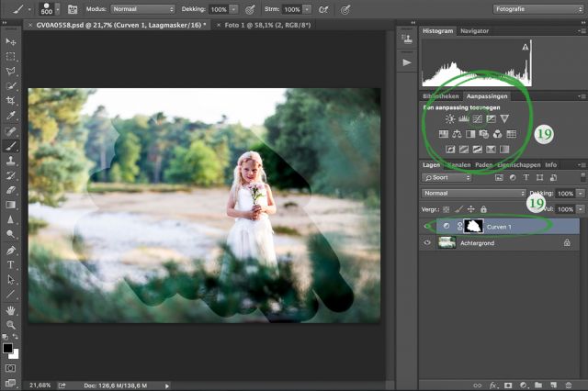
Task: Add a Gradient Map adjustment layer
Action: [x=504, y=150]
